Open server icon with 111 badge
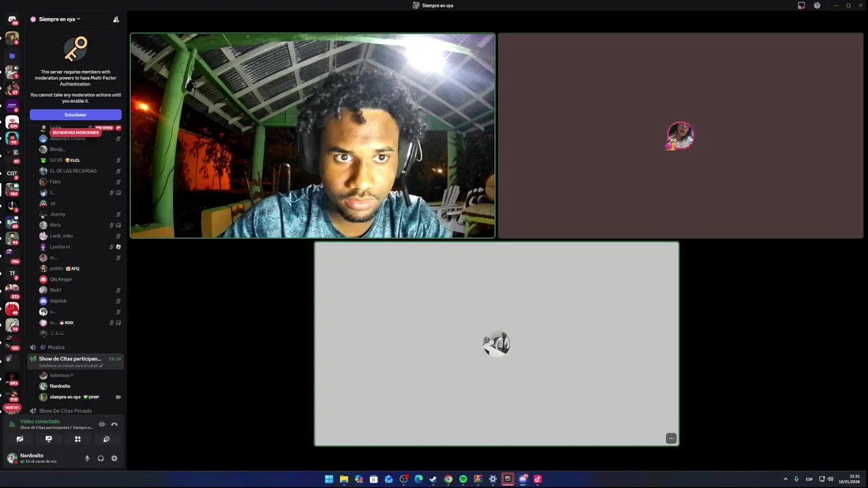The width and height of the screenshot is (868, 488). (x=12, y=138)
